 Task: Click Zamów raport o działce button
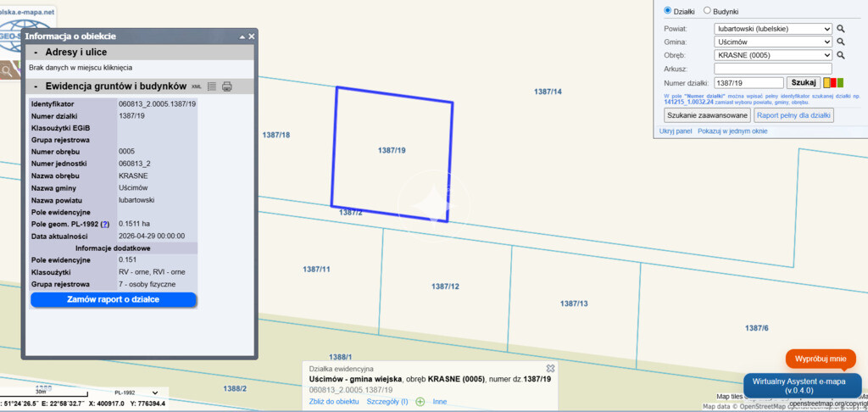pyautogui.click(x=114, y=300)
